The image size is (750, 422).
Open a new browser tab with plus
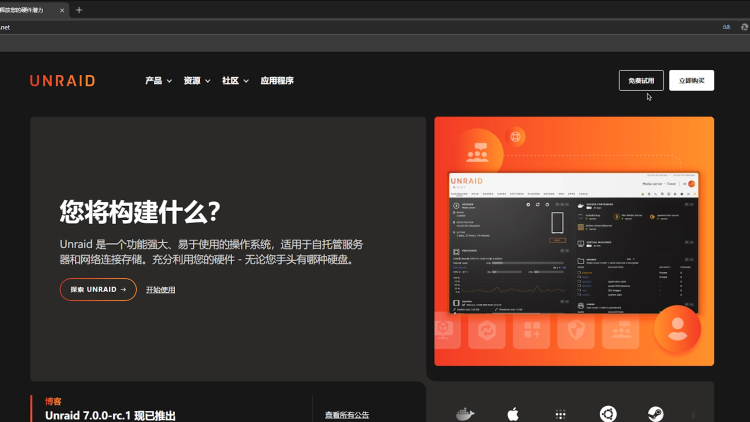(79, 10)
